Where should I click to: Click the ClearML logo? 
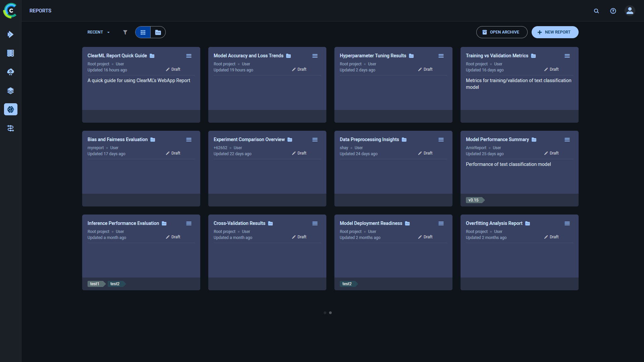coord(10,10)
